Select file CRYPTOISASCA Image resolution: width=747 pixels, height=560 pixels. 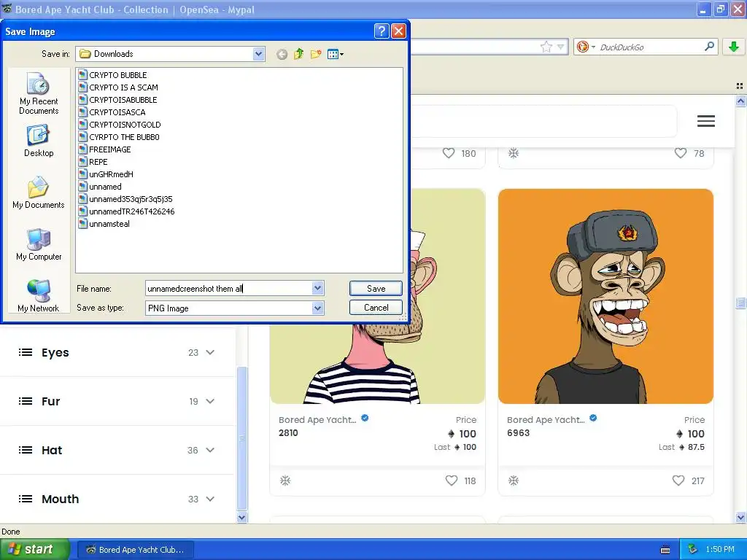point(112,112)
